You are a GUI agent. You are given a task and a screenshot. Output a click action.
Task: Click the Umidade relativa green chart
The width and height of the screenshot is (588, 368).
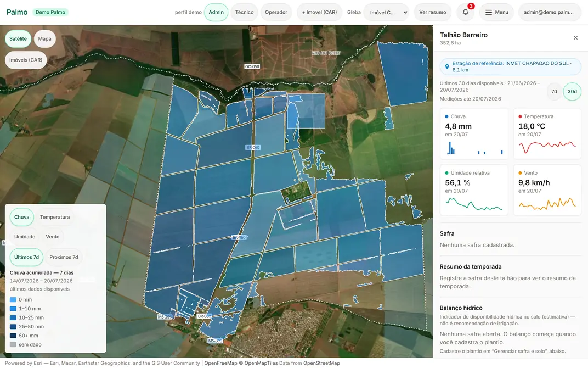[x=473, y=204]
